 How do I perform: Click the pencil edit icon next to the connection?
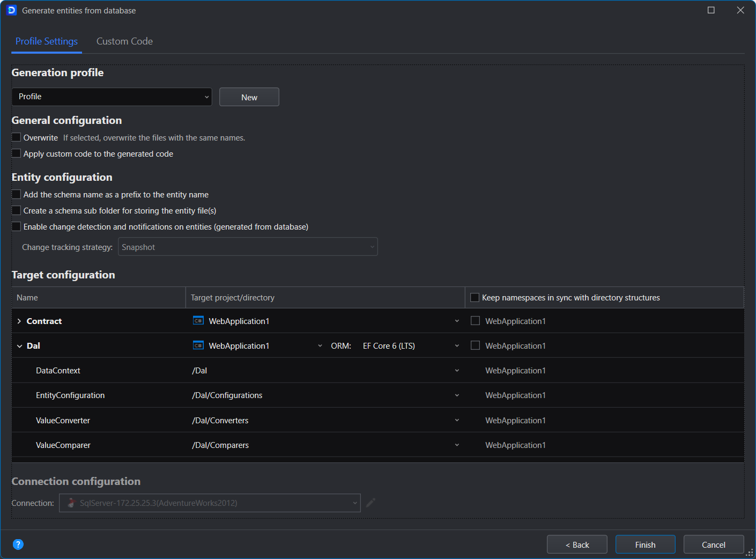[370, 503]
